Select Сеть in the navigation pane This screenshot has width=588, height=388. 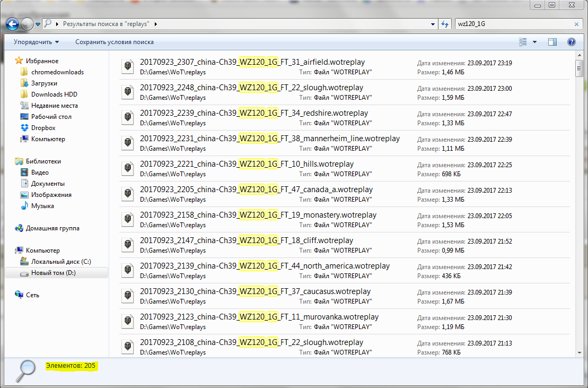[32, 295]
